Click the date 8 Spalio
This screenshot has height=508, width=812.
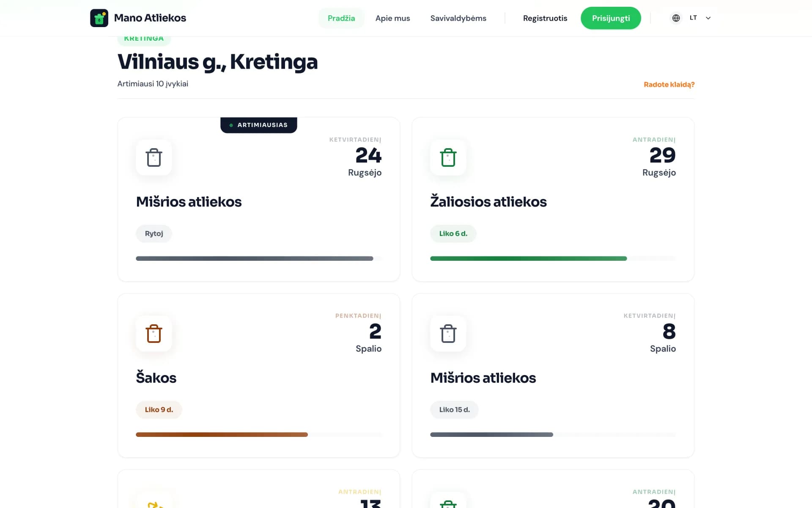click(663, 338)
